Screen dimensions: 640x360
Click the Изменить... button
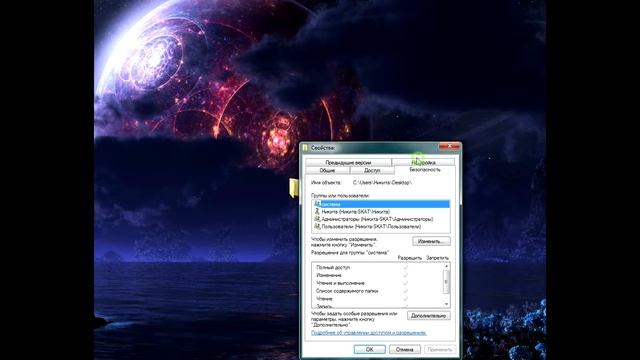point(431,241)
